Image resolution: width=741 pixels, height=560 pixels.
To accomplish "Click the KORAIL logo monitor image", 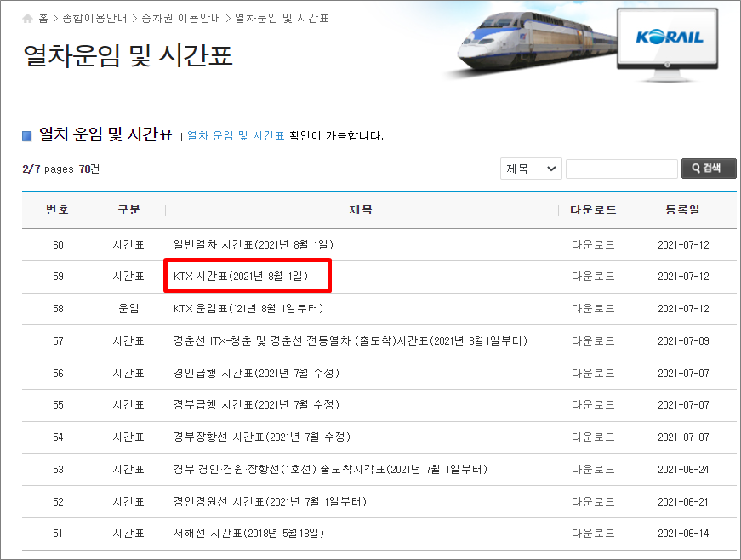I will (x=668, y=43).
